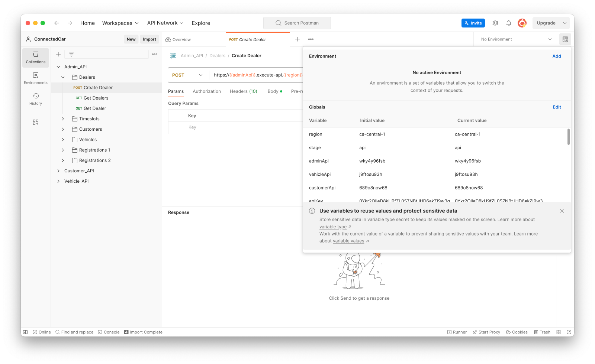Create new collection with plus icon
This screenshot has height=364, width=595.
(58, 54)
